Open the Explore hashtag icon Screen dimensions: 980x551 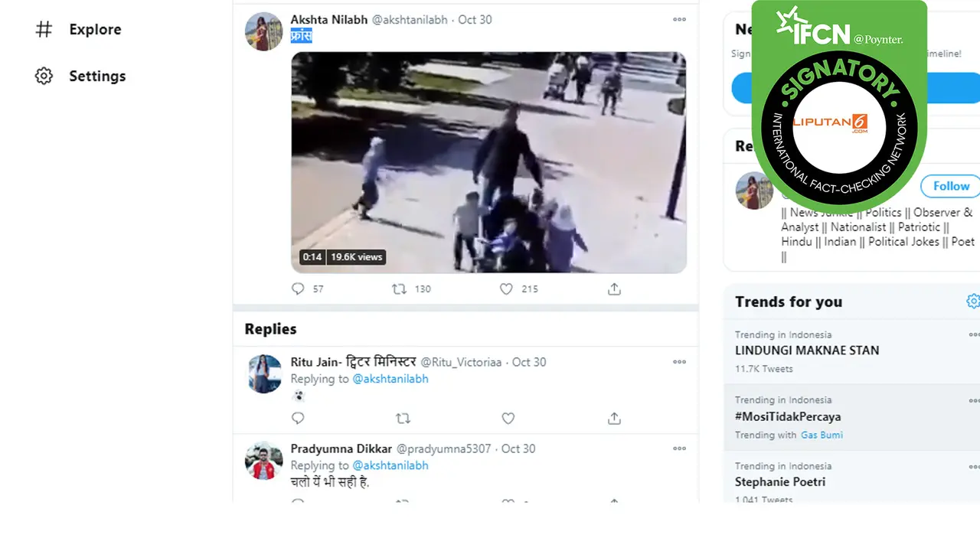44,29
